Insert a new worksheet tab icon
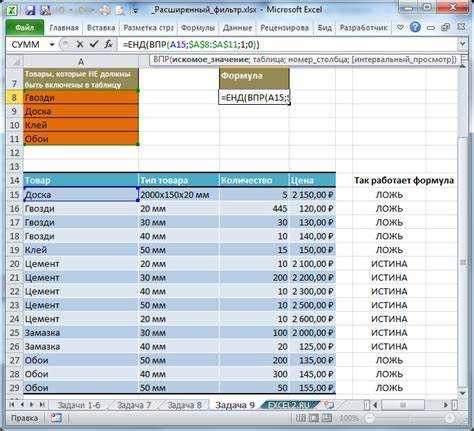The height and width of the screenshot is (431, 474). (329, 405)
